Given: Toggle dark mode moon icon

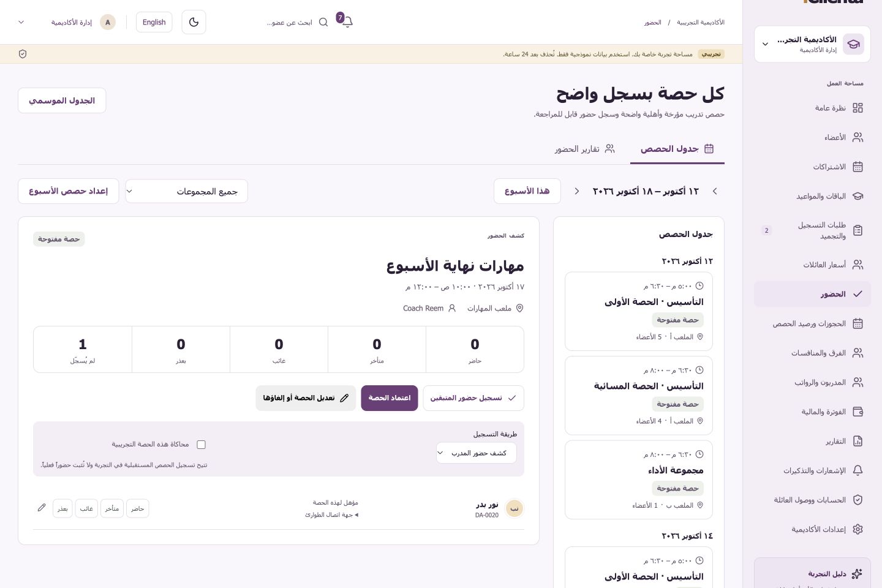Looking at the screenshot, I should [194, 22].
